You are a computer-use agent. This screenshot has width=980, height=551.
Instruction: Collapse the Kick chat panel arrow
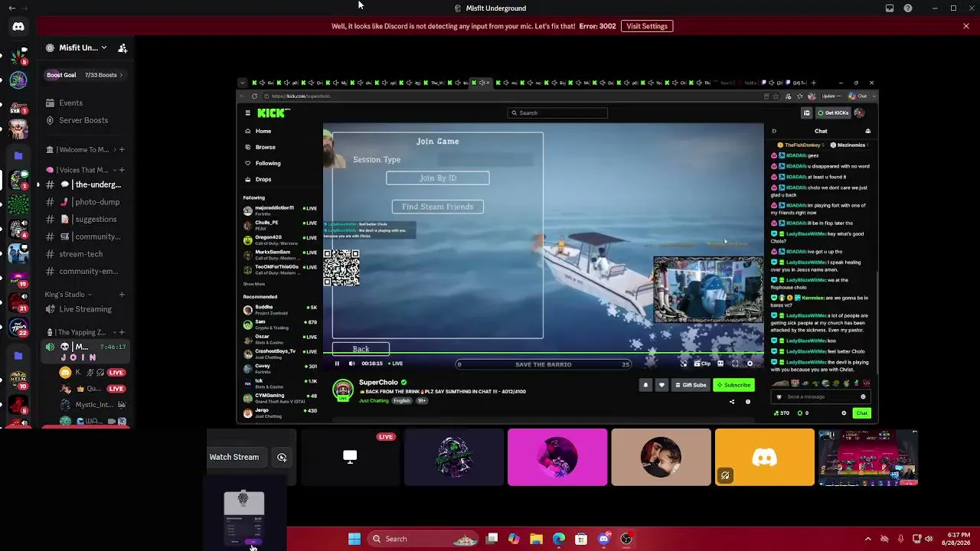774,131
